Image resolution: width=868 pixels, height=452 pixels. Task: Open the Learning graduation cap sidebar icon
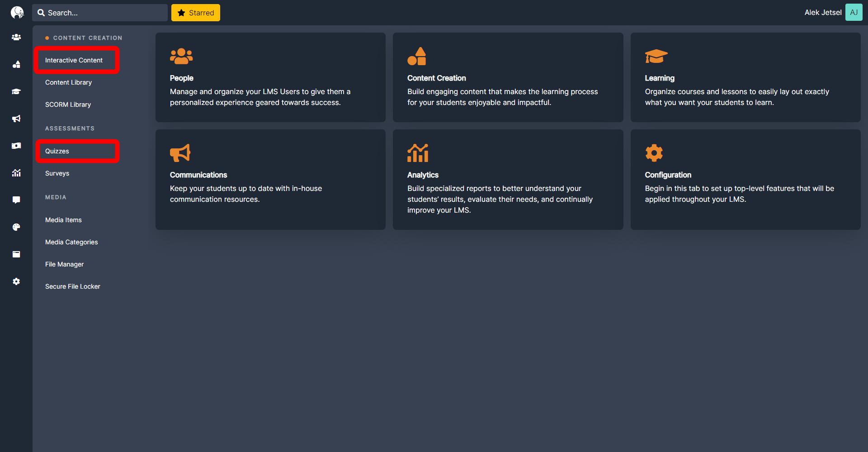point(16,91)
